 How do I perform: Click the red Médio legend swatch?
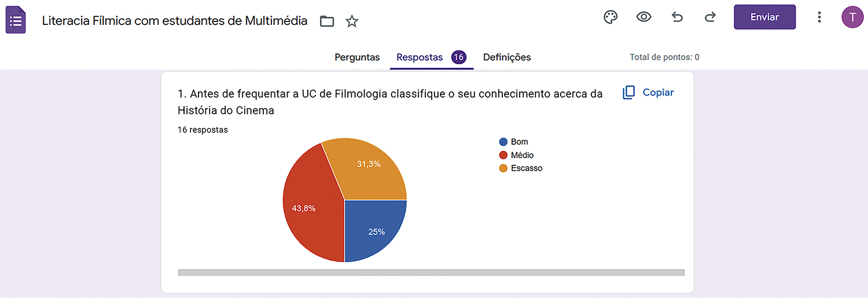coord(503,155)
